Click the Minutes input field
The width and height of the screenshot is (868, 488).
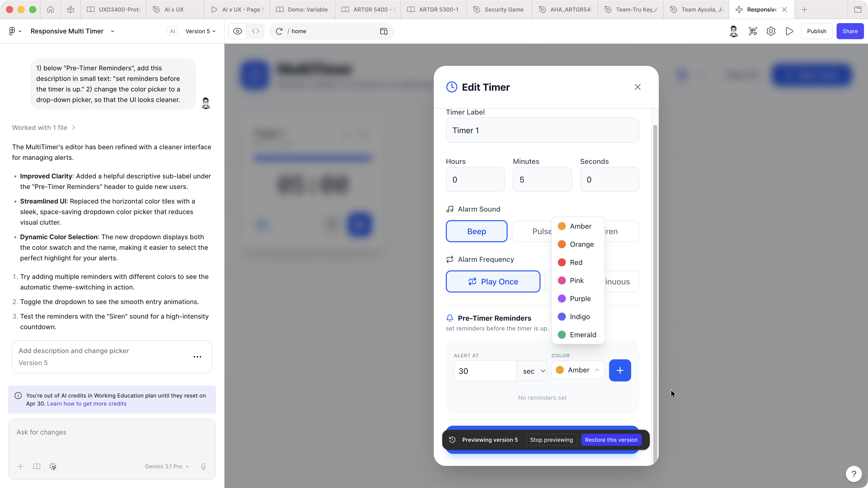[x=542, y=179]
